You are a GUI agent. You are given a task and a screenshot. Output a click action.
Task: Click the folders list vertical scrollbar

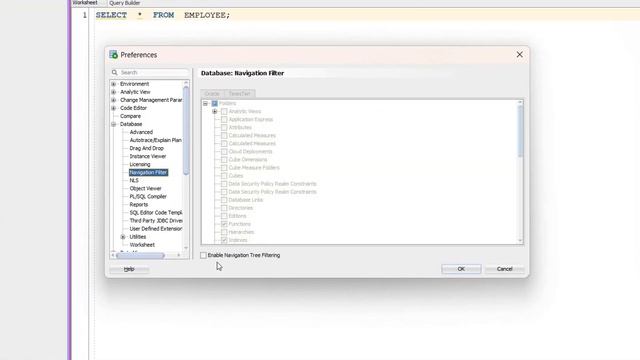520,131
